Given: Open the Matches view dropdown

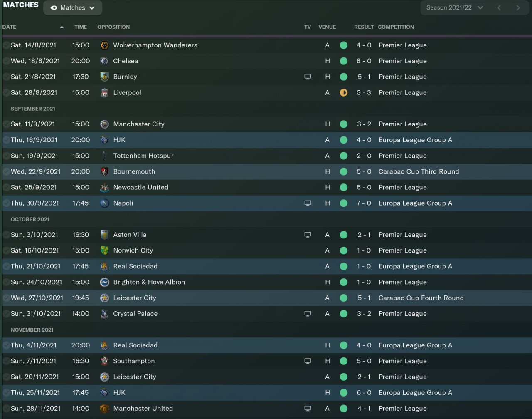Looking at the screenshot, I should click(73, 8).
